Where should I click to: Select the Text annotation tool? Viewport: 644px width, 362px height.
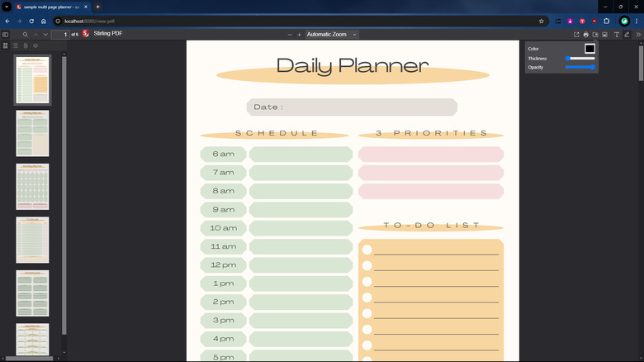pos(617,35)
